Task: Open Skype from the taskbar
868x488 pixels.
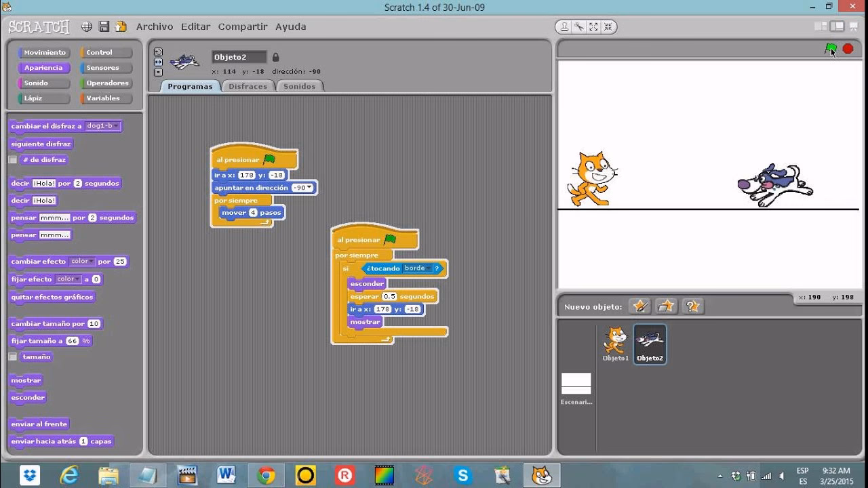Action: click(x=463, y=475)
